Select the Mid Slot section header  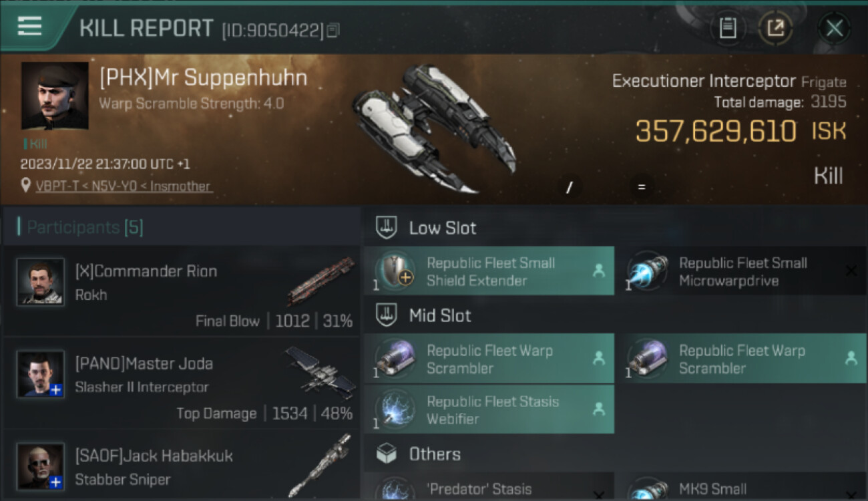pyautogui.click(x=440, y=315)
